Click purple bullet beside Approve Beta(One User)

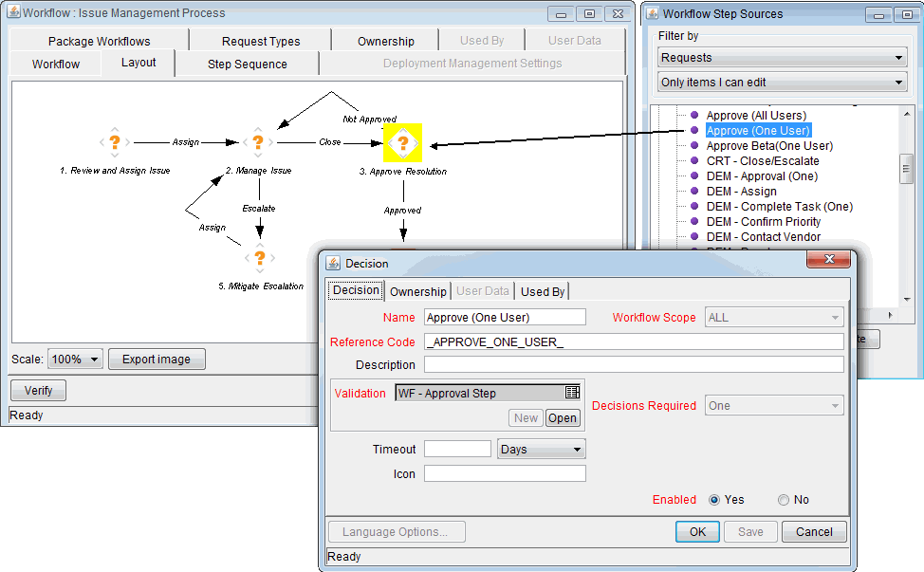pyautogui.click(x=694, y=146)
